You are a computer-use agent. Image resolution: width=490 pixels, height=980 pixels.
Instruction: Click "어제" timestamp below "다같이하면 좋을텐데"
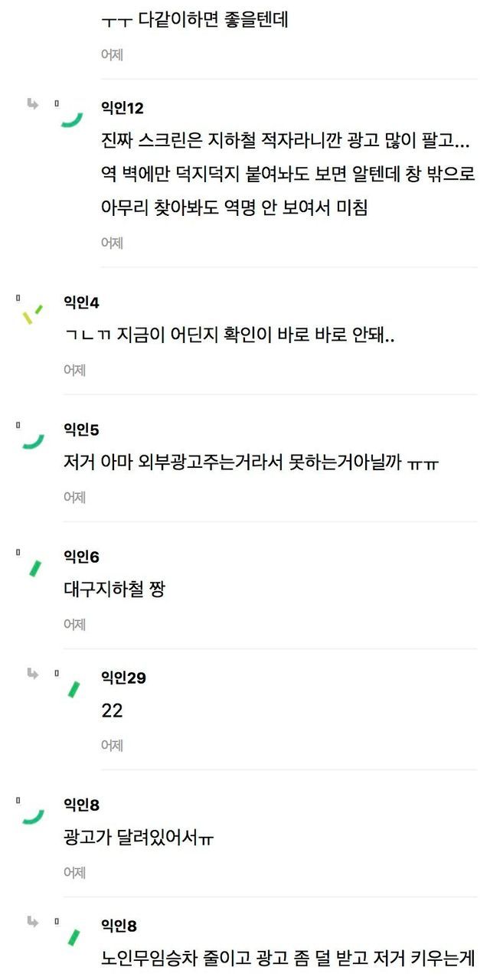coord(112,54)
